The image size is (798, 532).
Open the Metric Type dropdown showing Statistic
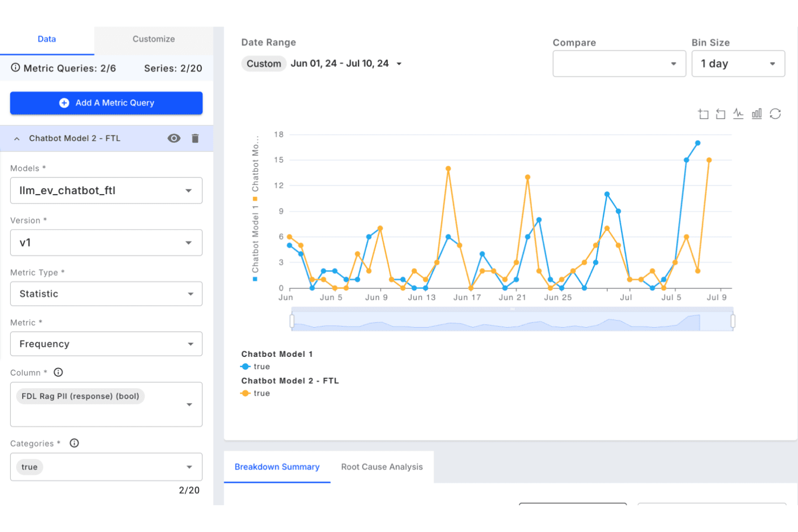[x=106, y=294]
